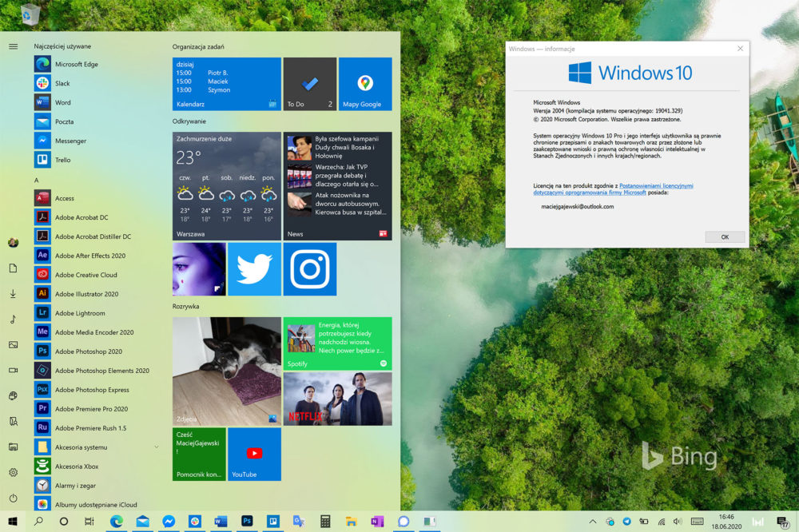Open the Power options in Start sidebar
Image resolution: width=799 pixels, height=532 pixels.
click(x=14, y=498)
